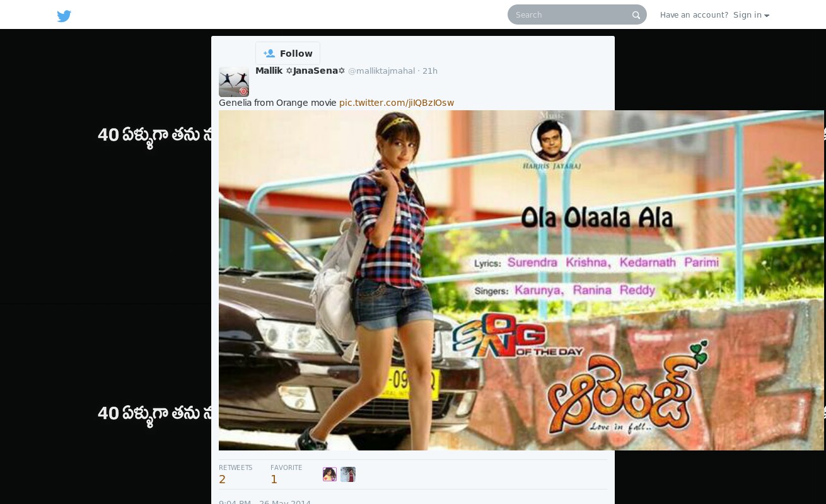Click the tweet date '26 May 2014'
The width and height of the screenshot is (826, 504).
(x=285, y=502)
